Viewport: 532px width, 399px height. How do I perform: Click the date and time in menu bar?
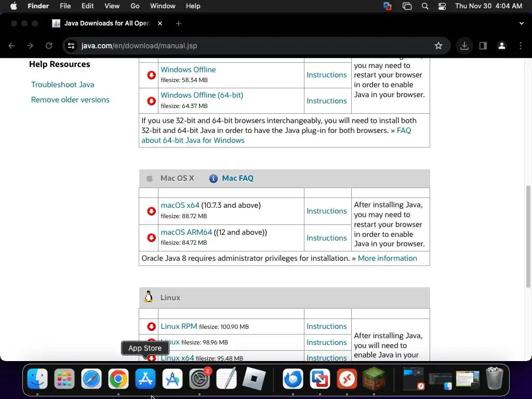coord(488,6)
